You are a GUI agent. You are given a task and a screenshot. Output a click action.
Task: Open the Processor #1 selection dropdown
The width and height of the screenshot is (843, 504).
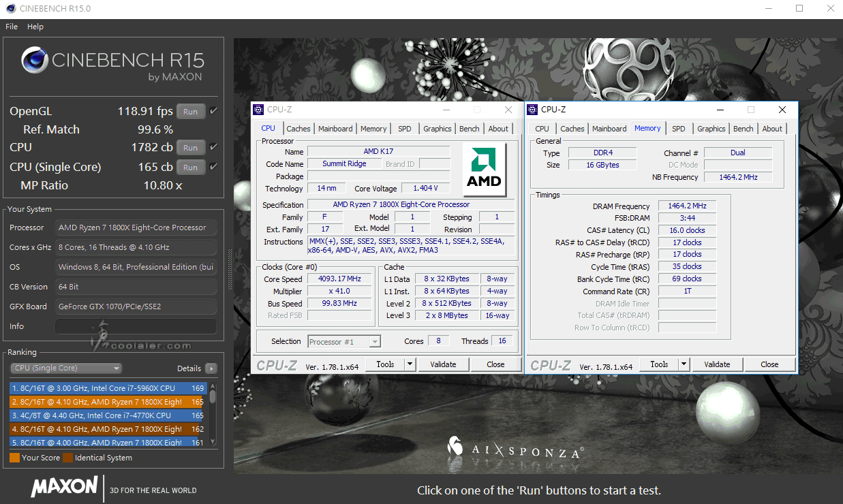[x=344, y=341]
